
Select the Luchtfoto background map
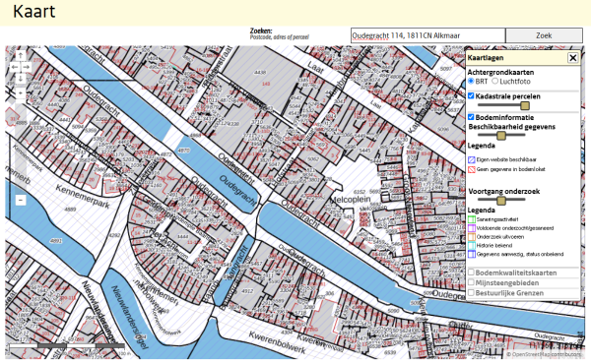[x=494, y=81]
